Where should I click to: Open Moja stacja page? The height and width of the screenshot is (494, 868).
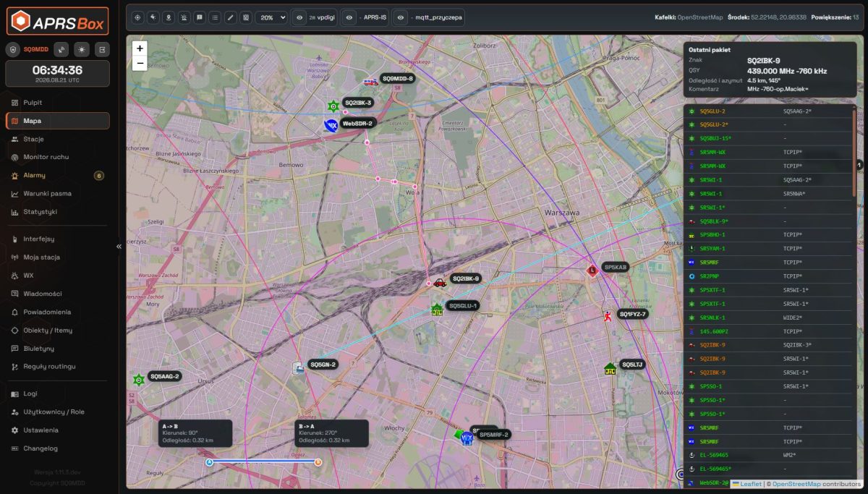[x=58, y=257]
